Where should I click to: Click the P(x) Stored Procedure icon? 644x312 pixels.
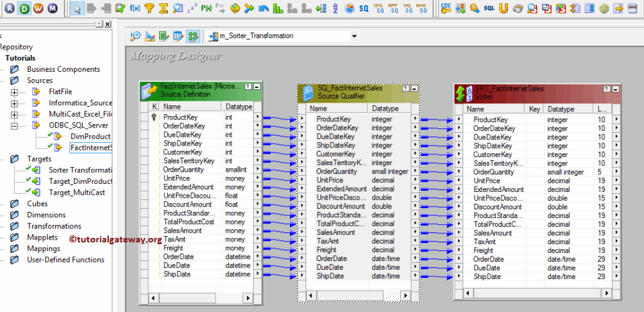[x=206, y=8]
